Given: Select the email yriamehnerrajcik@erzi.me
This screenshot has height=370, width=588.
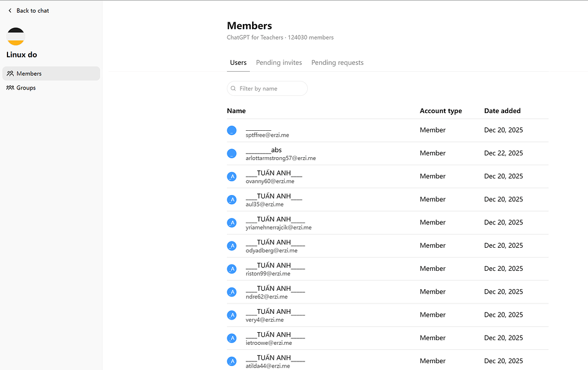Looking at the screenshot, I should [x=278, y=228].
